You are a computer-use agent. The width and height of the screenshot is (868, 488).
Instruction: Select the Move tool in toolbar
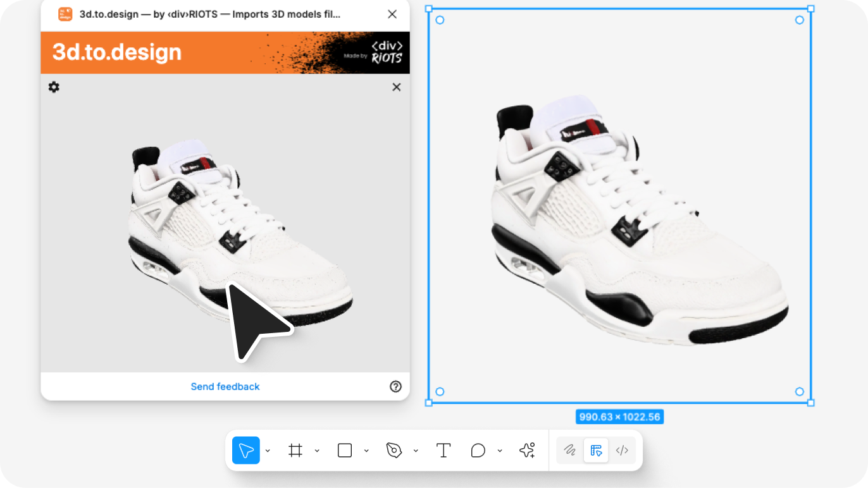click(245, 451)
